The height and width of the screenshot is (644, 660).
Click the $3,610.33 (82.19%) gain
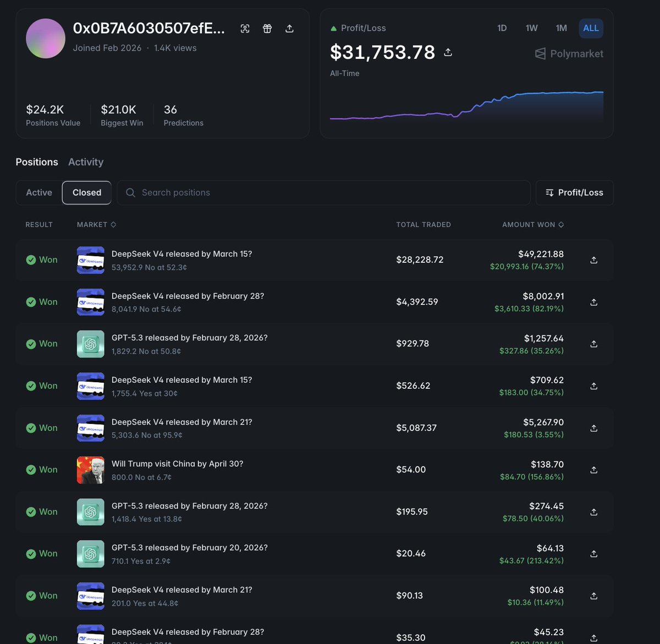pyautogui.click(x=529, y=309)
